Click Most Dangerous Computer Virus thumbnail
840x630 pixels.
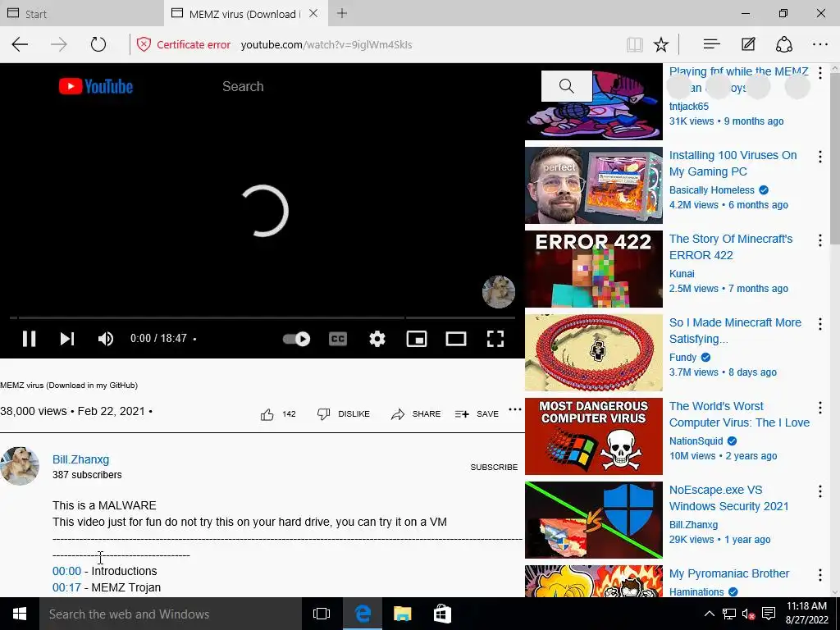pos(594,436)
